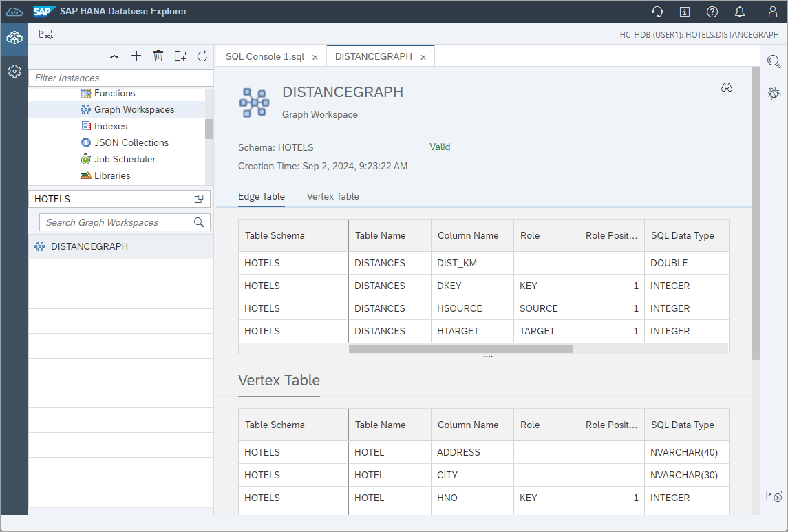Open the support headset icon
This screenshot has height=532, width=788.
[x=657, y=12]
